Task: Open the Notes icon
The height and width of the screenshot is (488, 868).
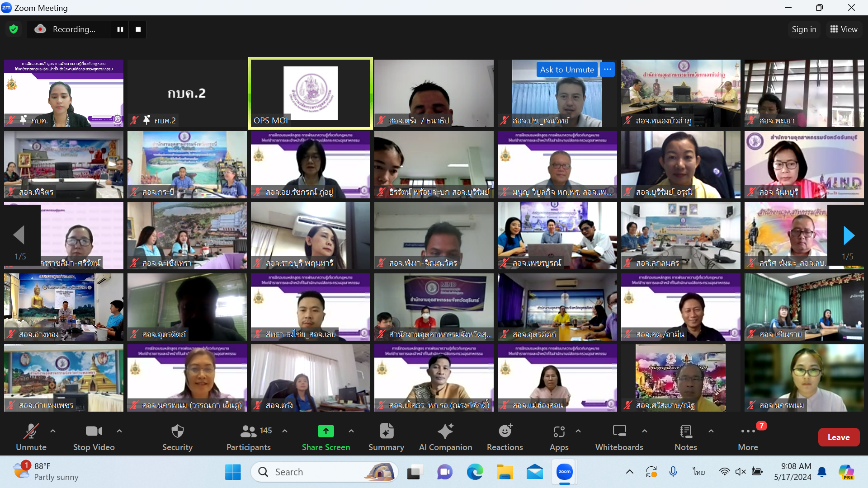Action: tap(686, 432)
